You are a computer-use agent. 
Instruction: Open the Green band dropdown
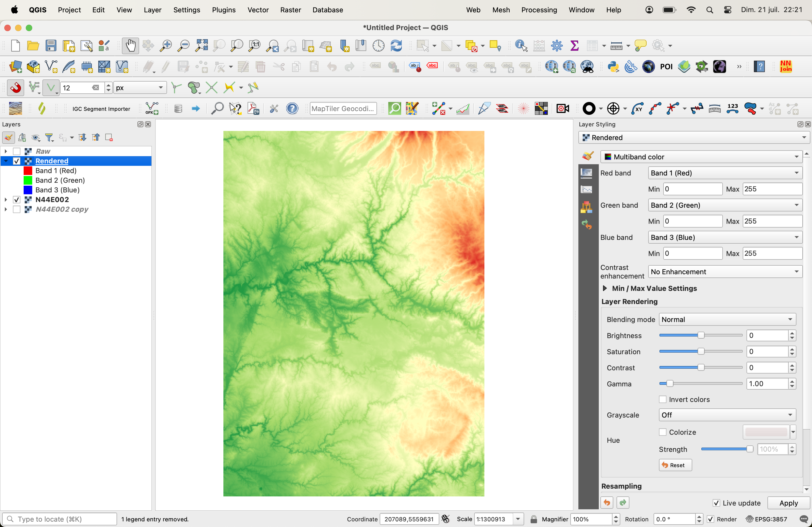click(x=725, y=205)
